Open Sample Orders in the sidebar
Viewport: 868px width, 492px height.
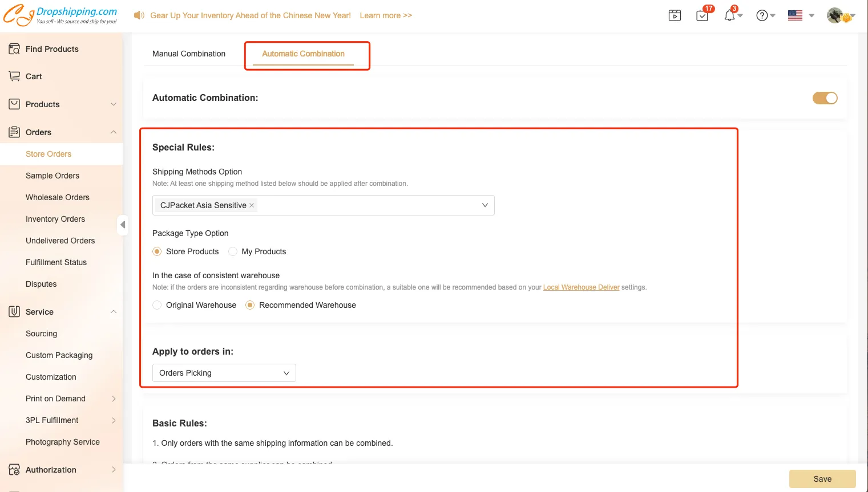point(53,176)
